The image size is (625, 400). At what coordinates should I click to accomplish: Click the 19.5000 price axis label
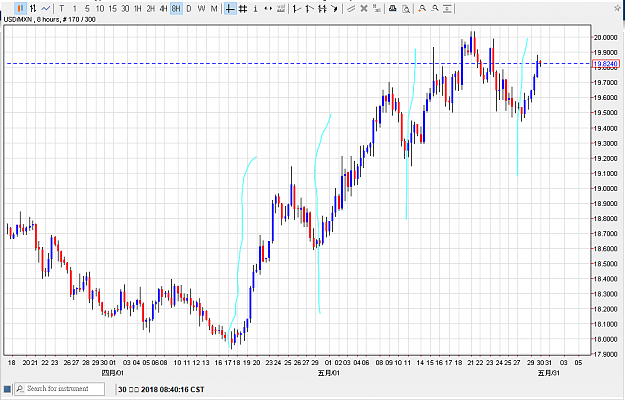point(605,113)
